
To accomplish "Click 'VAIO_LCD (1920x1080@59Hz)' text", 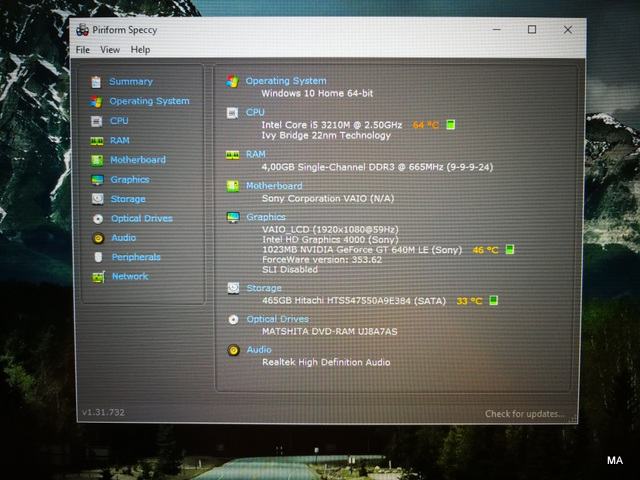I will (331, 229).
